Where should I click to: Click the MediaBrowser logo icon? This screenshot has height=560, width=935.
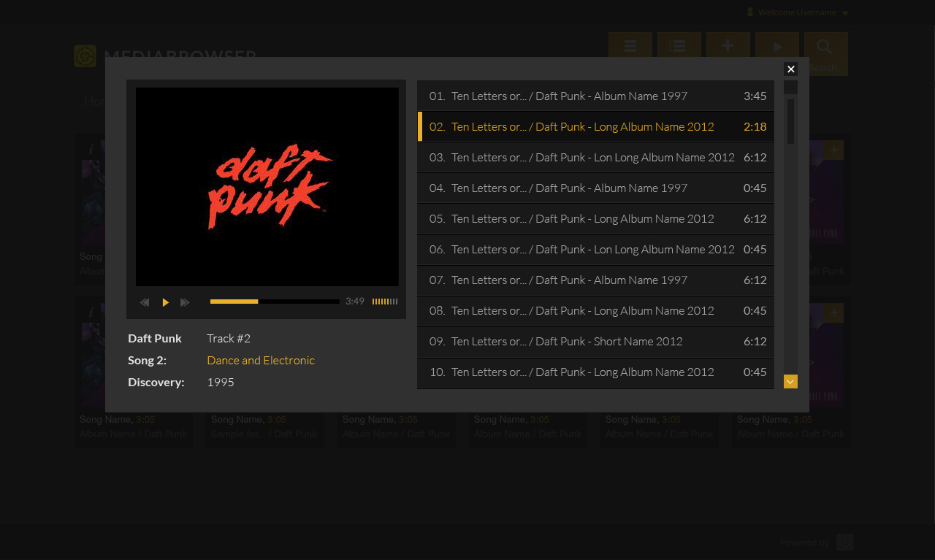85,56
